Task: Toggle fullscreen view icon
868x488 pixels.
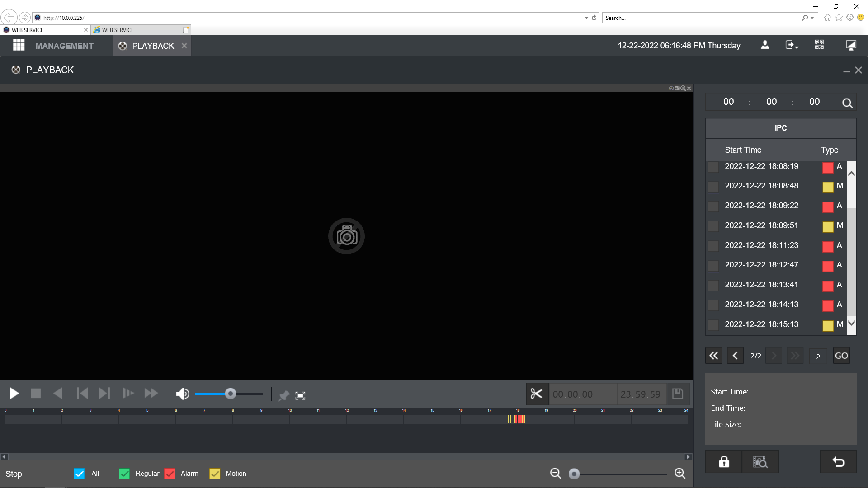Action: click(300, 396)
